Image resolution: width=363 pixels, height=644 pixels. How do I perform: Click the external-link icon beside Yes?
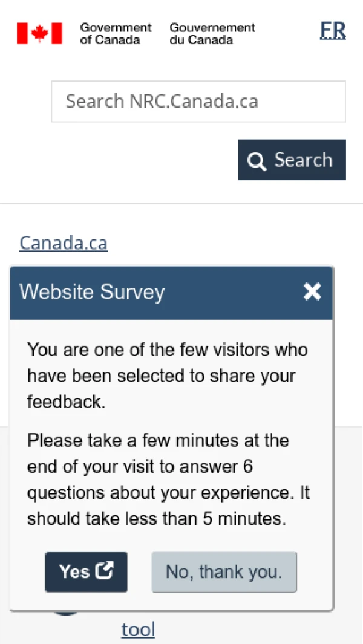pos(105,571)
